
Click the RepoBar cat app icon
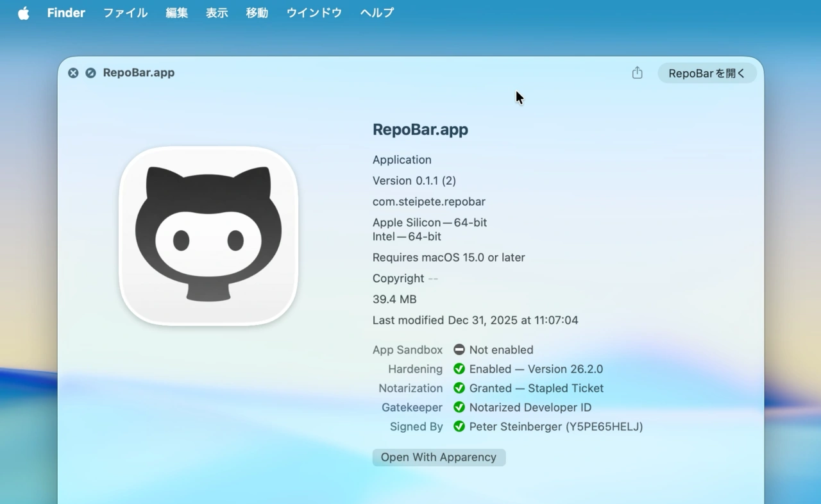[208, 235]
